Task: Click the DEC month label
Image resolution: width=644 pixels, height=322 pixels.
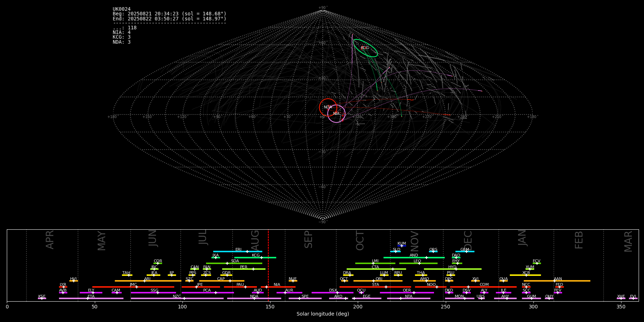Action: [468, 241]
